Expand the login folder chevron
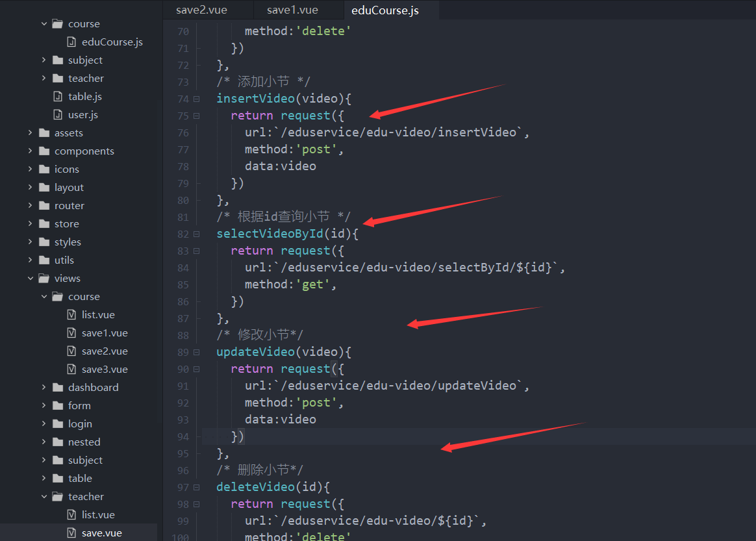Image resolution: width=756 pixels, height=541 pixels. pos(44,423)
